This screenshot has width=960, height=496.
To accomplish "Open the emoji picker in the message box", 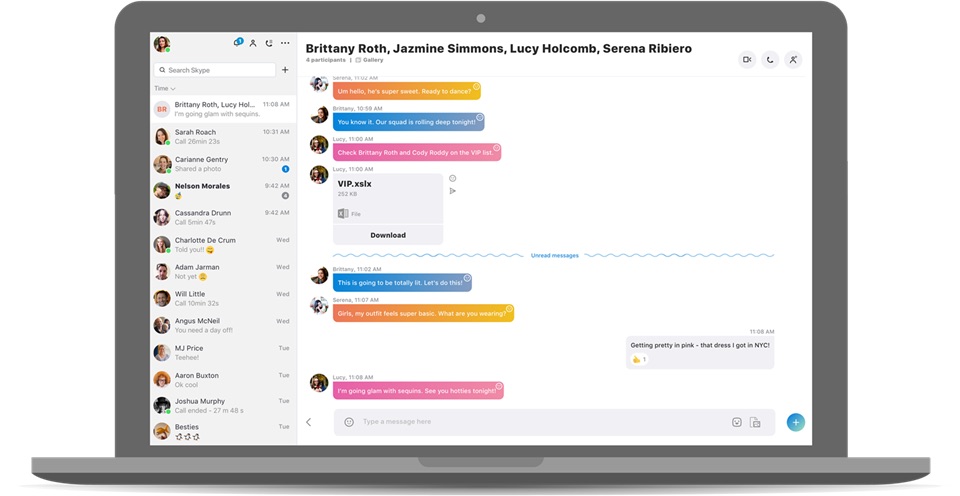I will [x=349, y=422].
